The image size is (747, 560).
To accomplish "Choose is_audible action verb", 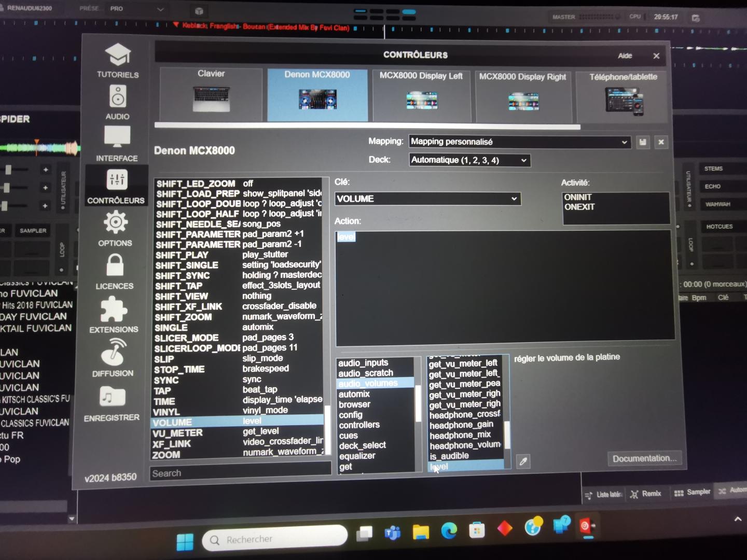I will coord(465,456).
